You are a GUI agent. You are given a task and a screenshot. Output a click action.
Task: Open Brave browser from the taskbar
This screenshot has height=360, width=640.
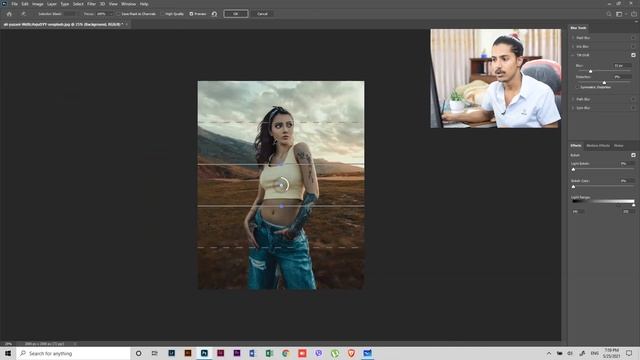point(351,353)
